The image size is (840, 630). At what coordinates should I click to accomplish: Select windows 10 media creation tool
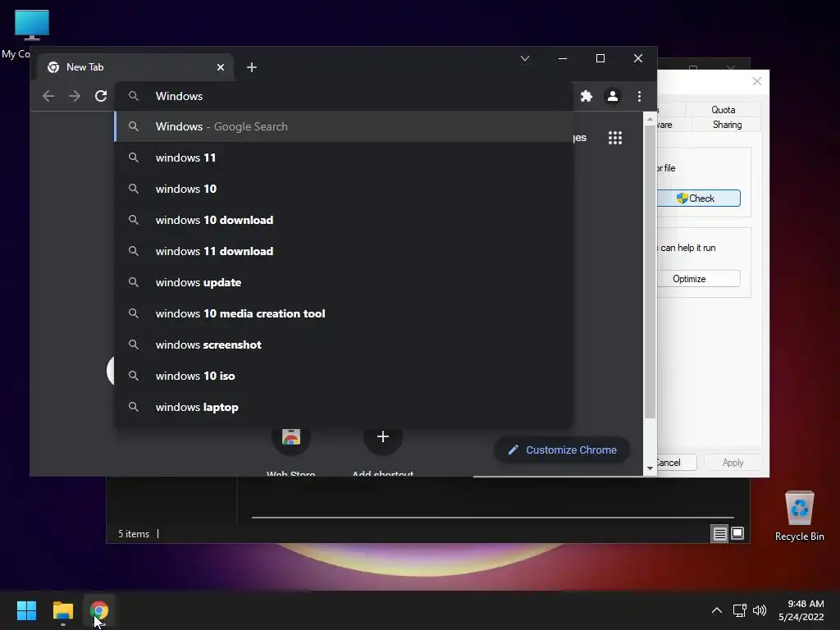tap(344, 313)
